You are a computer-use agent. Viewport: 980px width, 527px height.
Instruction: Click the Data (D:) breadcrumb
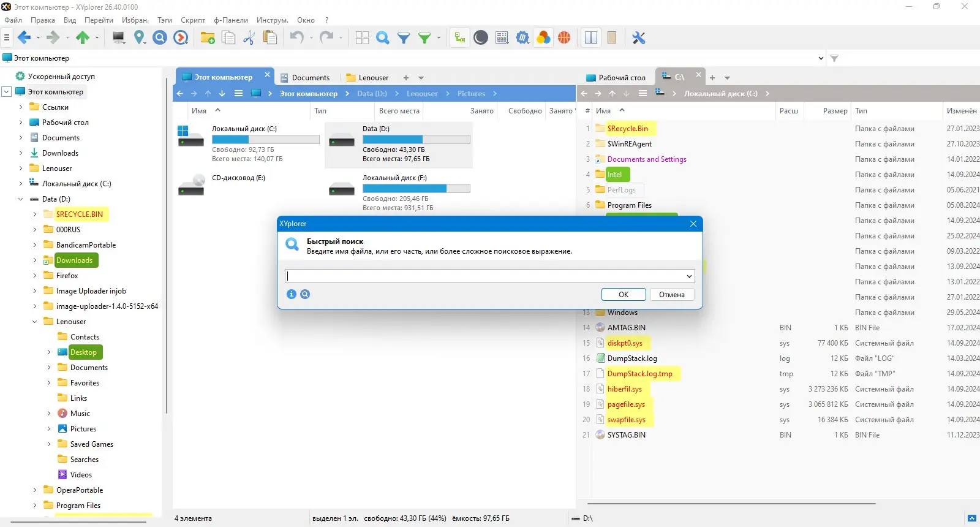tap(372, 94)
